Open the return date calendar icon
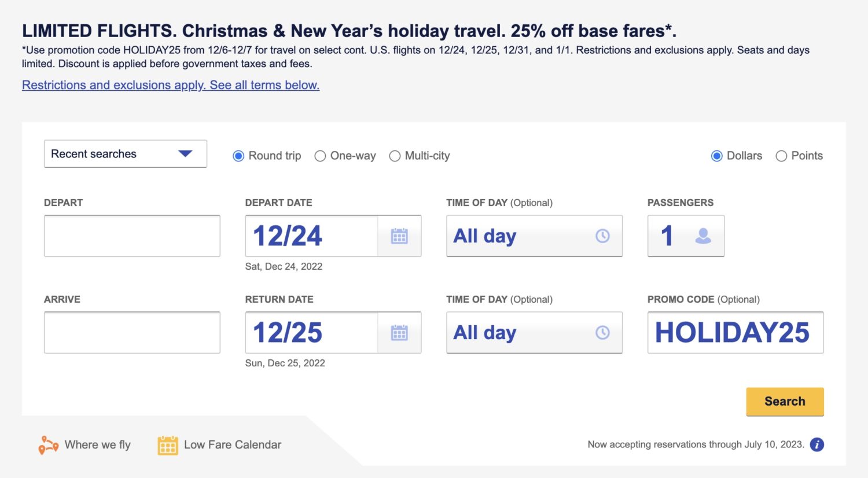The image size is (868, 478). point(399,332)
